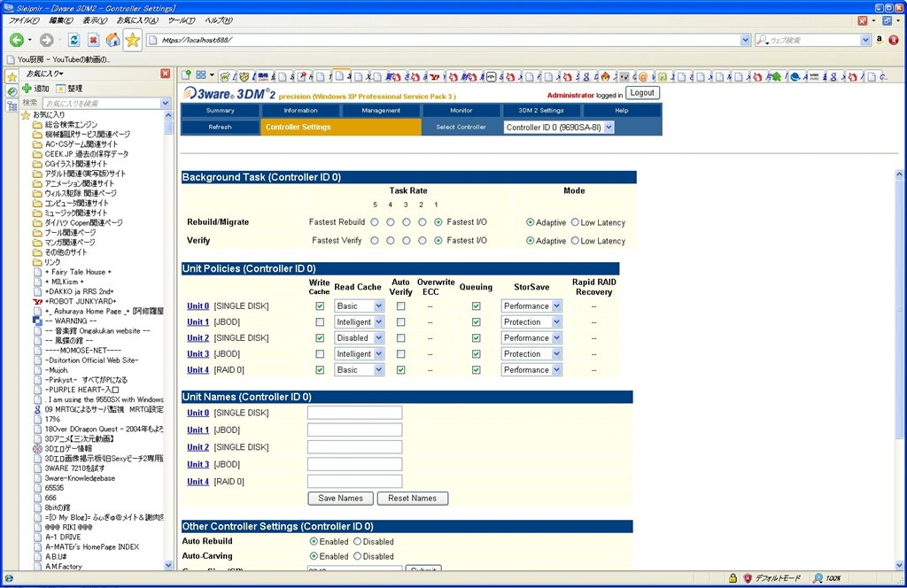
Task: Enable Auto Verify for Unit 0
Action: tap(401, 306)
